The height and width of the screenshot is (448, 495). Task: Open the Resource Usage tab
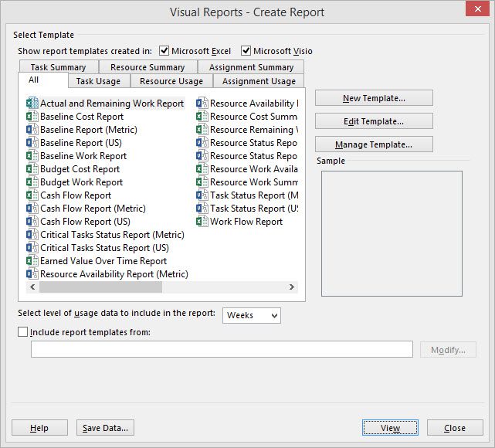[x=171, y=81]
